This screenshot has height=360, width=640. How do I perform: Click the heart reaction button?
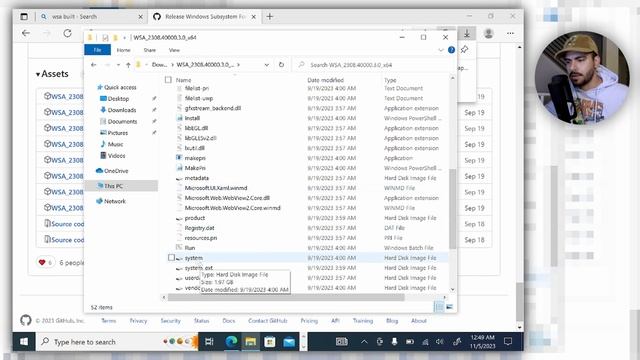point(45,262)
